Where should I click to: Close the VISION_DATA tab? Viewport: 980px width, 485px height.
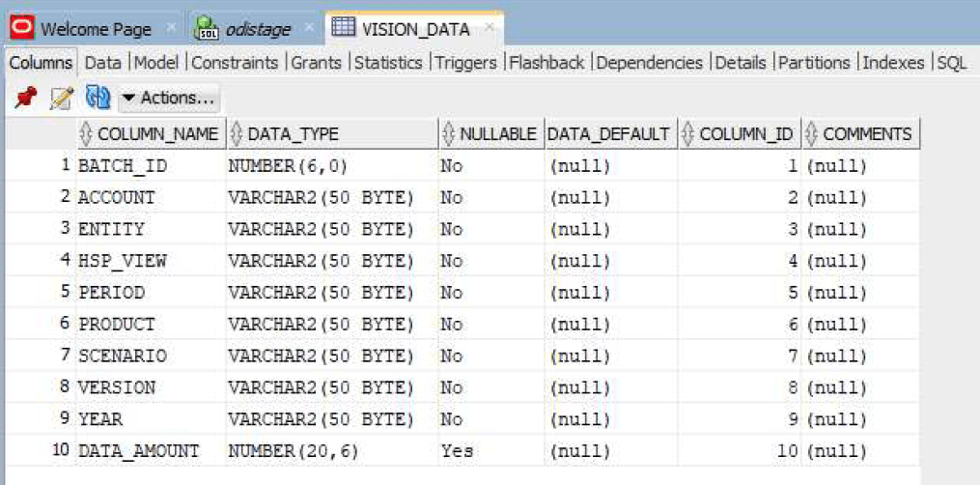[x=490, y=27]
